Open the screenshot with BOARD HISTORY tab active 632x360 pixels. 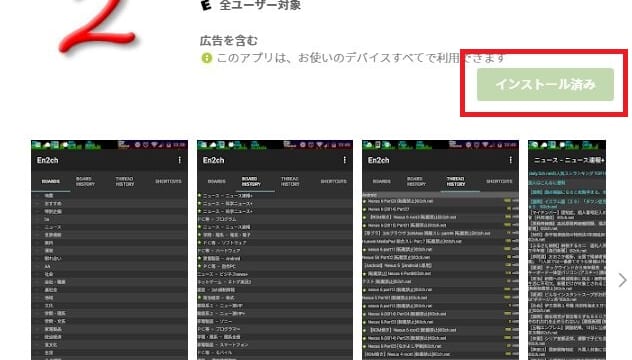275,250
